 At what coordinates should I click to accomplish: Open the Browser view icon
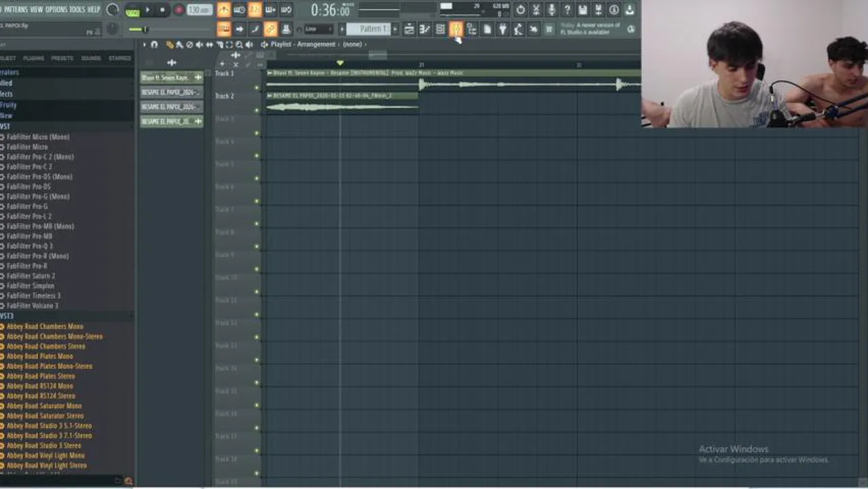[471, 29]
